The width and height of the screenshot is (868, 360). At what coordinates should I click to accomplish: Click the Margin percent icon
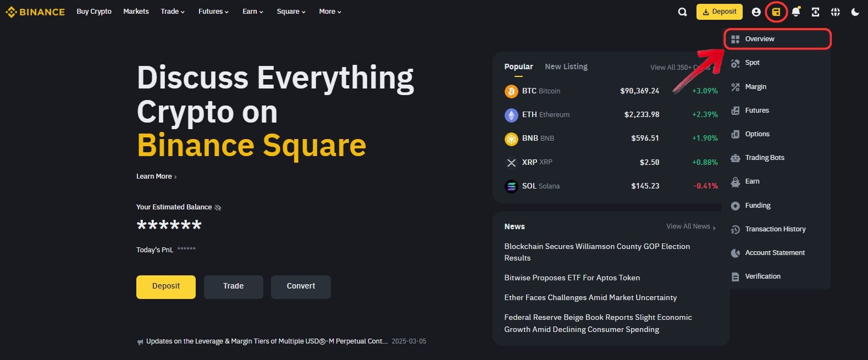click(736, 87)
